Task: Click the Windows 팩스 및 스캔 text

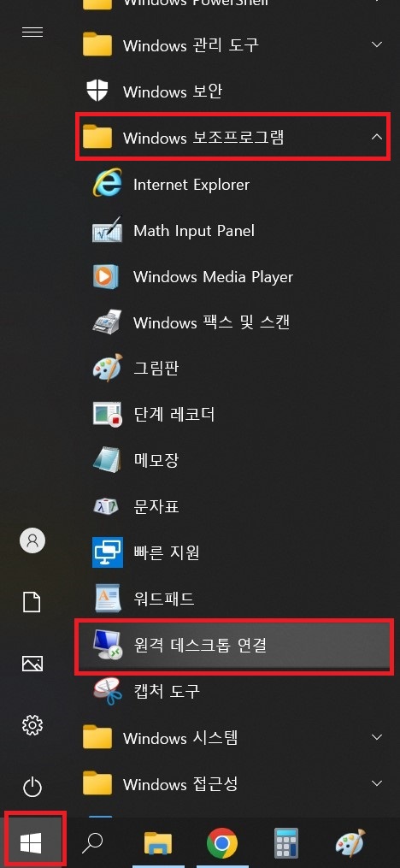Action: (x=212, y=322)
